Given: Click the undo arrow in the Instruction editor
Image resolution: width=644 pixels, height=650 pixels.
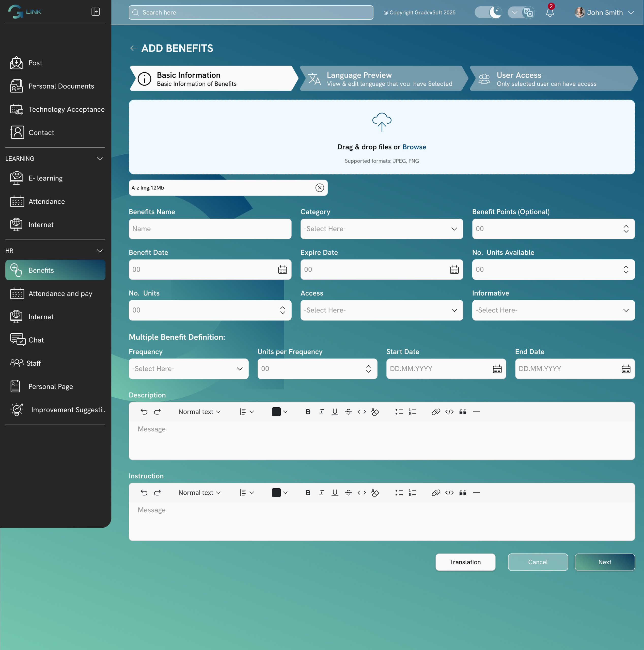Looking at the screenshot, I should click(x=144, y=493).
